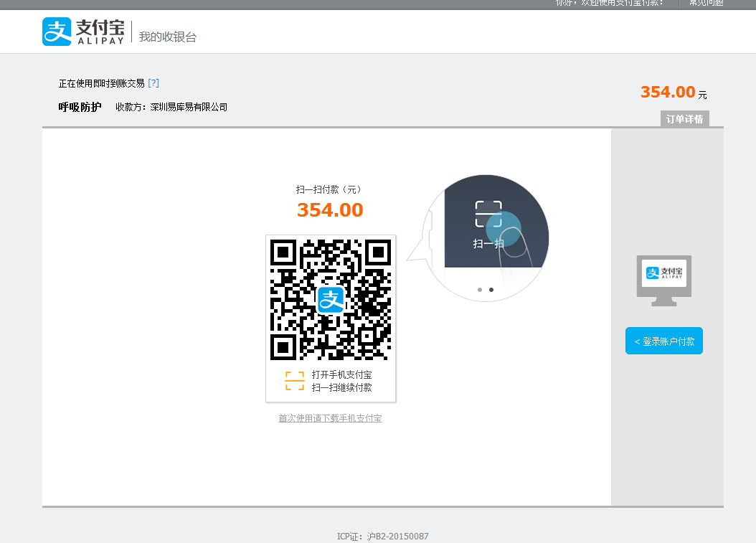Open the [?] help link
Screen dimensions: 756x543
[x=153, y=83]
